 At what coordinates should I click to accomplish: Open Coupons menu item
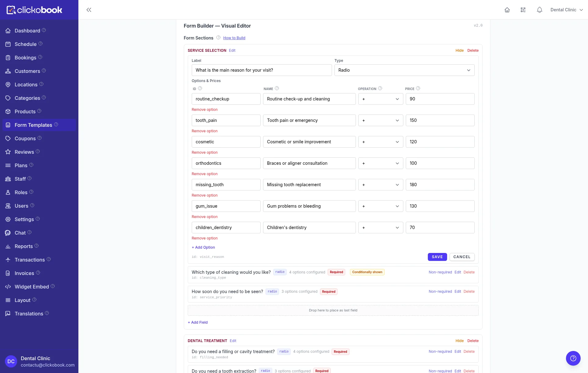[25, 138]
